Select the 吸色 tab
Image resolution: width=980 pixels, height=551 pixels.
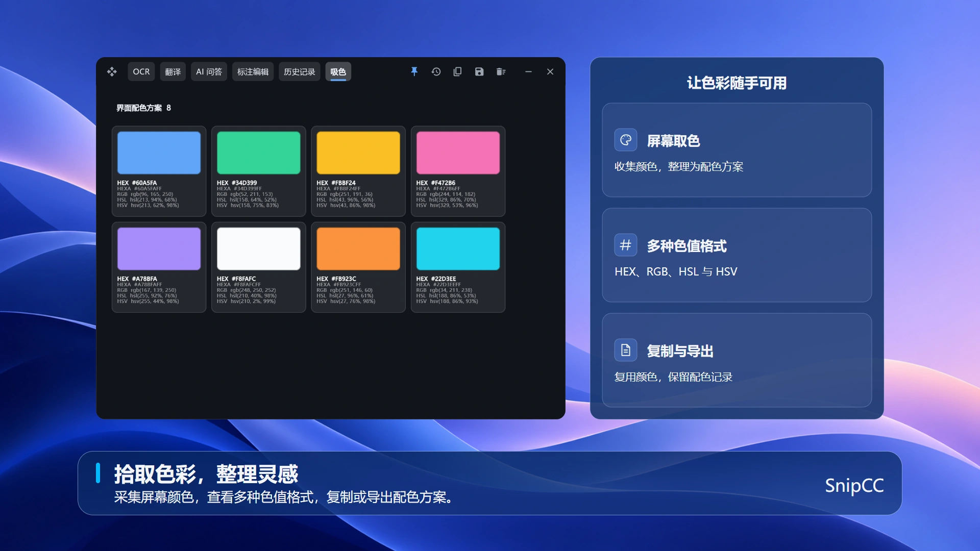tap(338, 72)
